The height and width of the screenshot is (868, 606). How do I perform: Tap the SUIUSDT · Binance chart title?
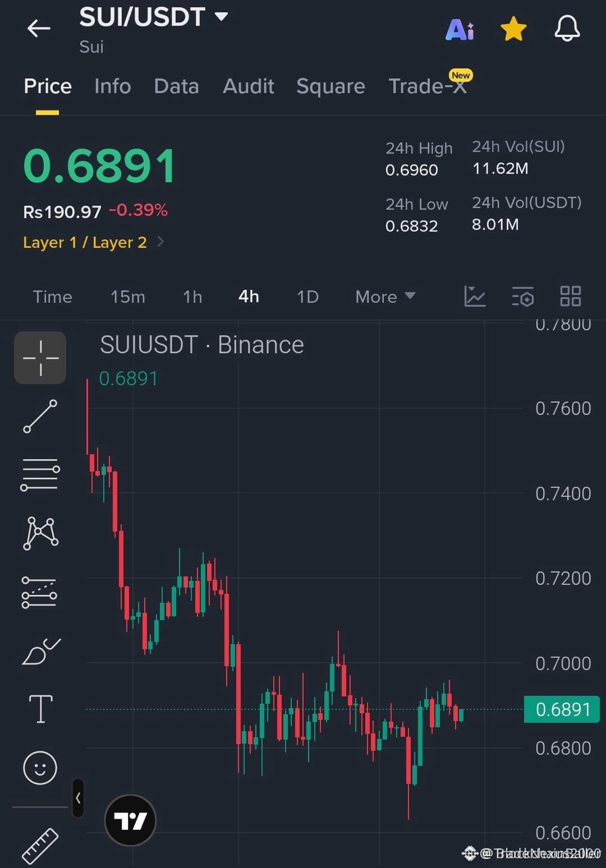click(x=202, y=345)
